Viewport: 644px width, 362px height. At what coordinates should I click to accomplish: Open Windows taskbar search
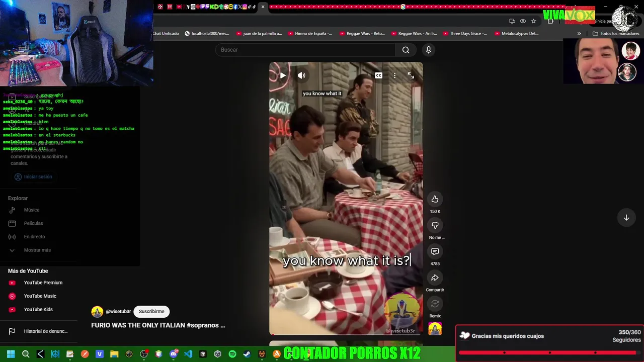click(26, 354)
